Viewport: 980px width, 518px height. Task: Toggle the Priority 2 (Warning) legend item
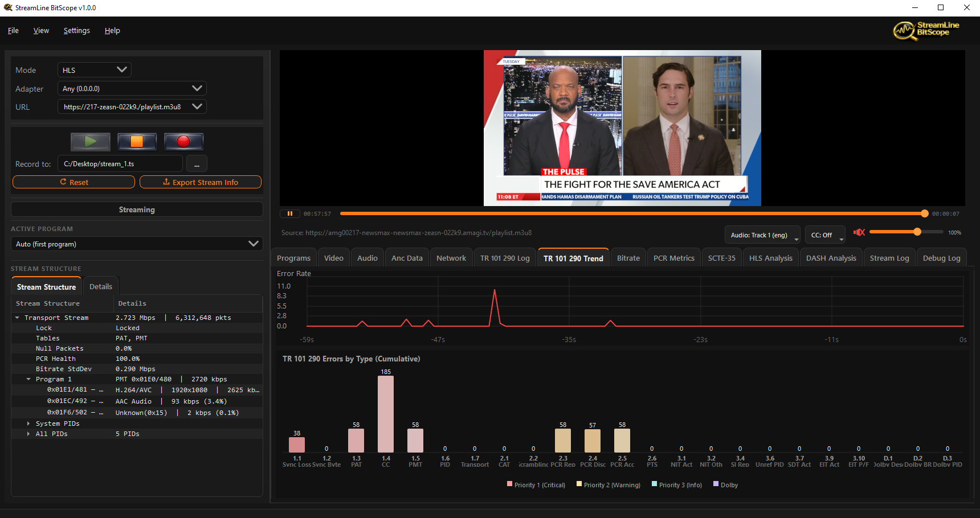coord(608,485)
